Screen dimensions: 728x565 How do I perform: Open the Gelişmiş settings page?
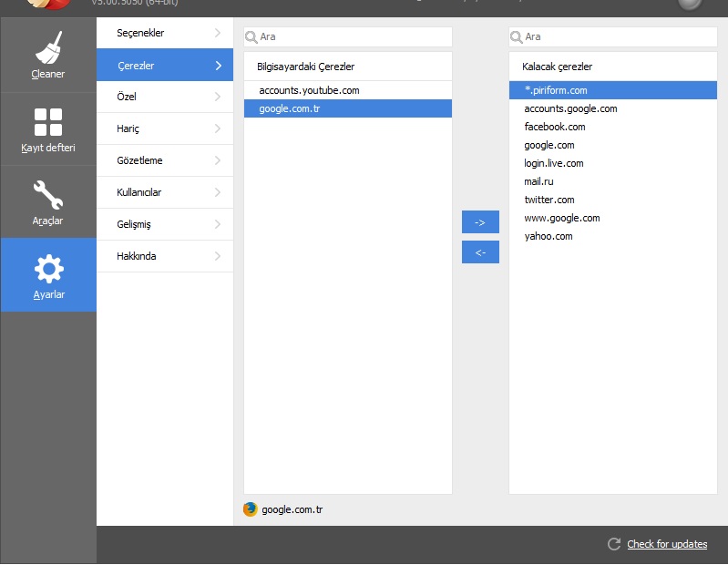pos(165,224)
